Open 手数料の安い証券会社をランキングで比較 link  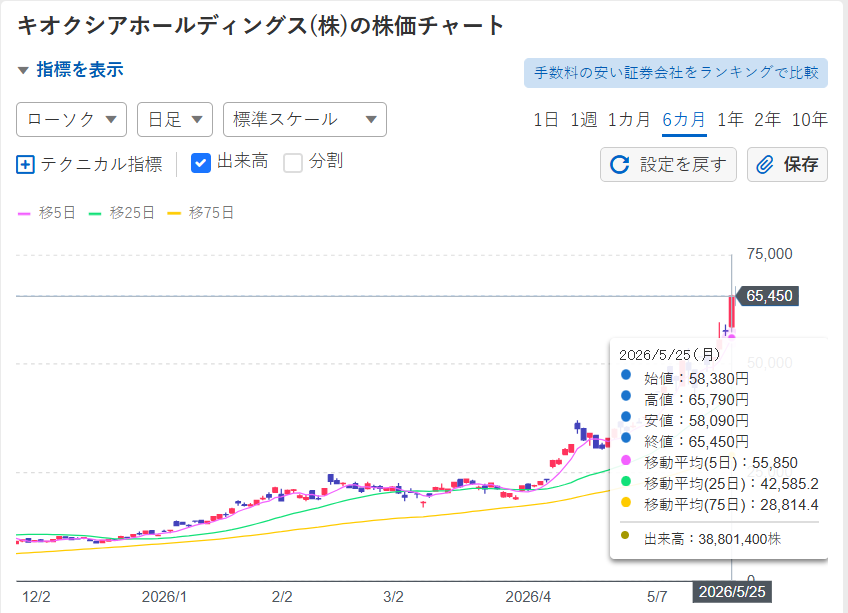pyautogui.click(x=675, y=72)
